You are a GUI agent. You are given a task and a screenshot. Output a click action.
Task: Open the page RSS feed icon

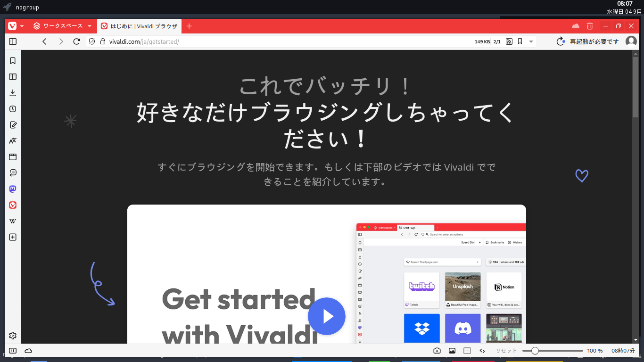click(x=509, y=41)
